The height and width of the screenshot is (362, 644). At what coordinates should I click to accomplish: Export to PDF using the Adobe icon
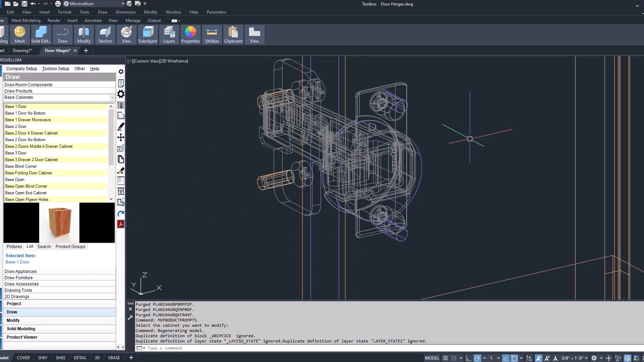(x=121, y=224)
